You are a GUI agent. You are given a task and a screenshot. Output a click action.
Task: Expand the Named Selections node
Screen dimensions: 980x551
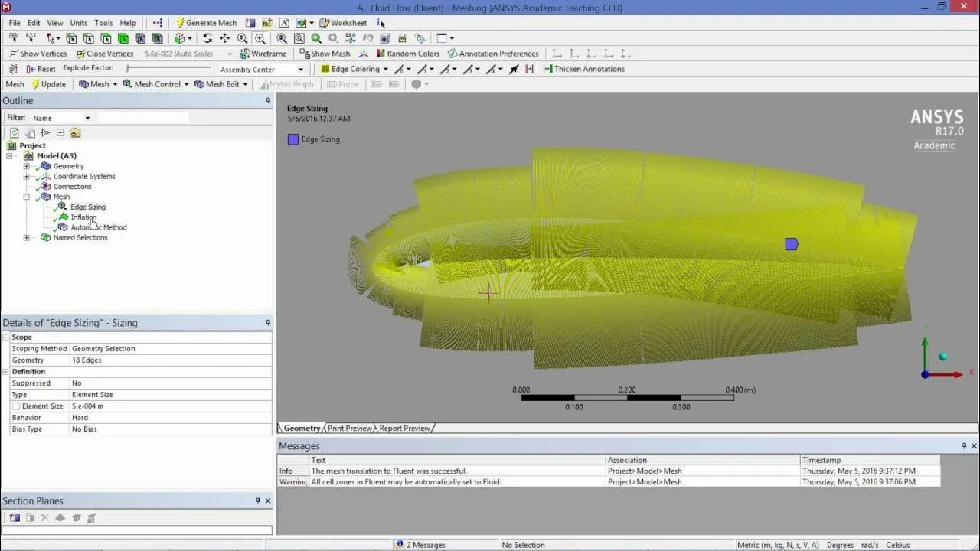27,237
